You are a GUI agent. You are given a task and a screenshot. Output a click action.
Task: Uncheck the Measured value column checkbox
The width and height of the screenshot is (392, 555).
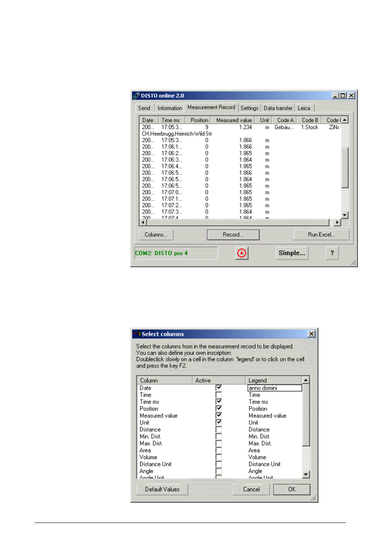pos(219,415)
